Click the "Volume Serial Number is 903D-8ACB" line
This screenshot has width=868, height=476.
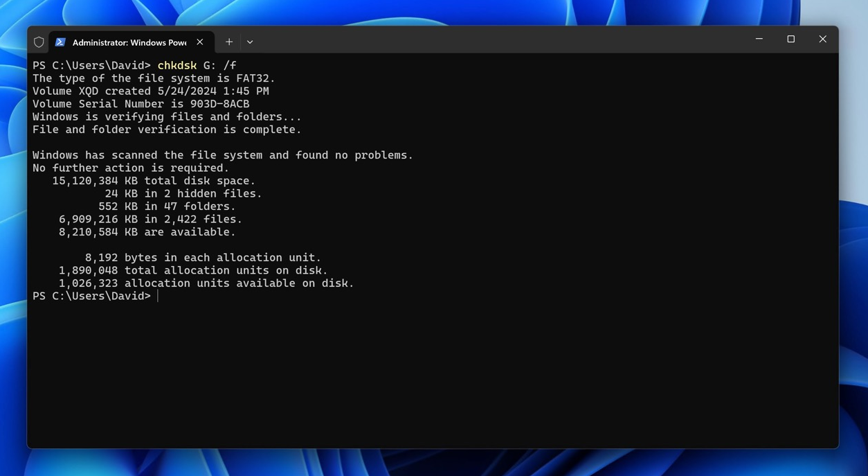click(141, 104)
